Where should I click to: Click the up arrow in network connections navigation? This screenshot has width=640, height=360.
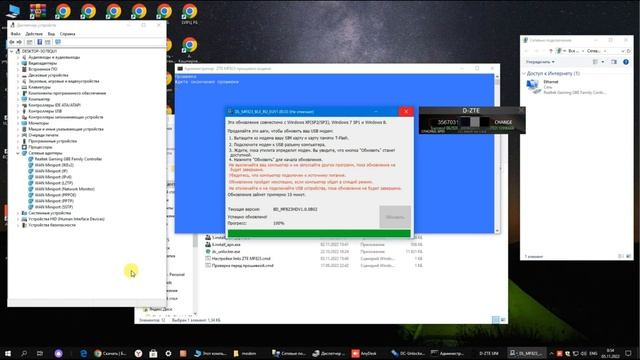[551, 51]
